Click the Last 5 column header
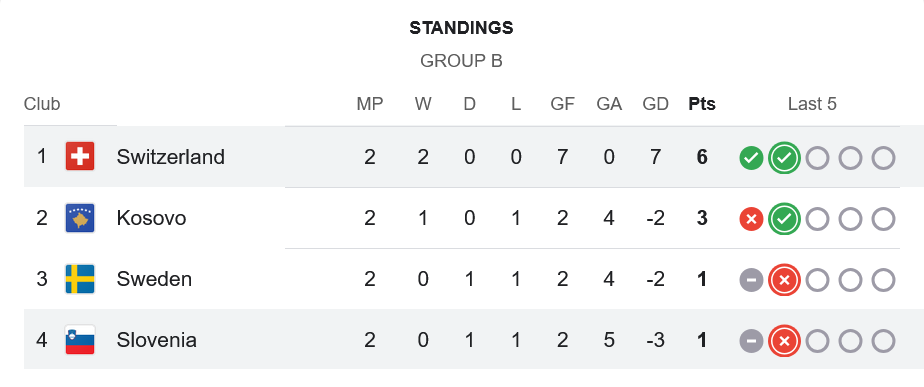 click(812, 104)
